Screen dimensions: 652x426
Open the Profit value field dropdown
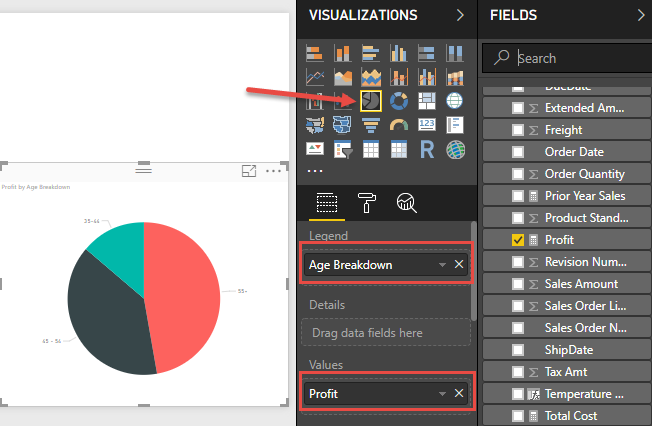point(442,394)
